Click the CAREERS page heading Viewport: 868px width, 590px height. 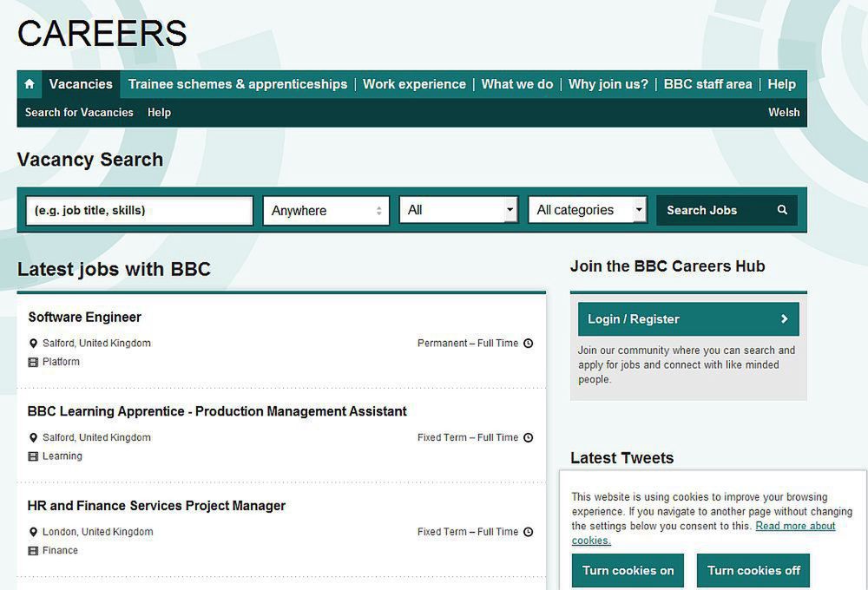(x=102, y=33)
